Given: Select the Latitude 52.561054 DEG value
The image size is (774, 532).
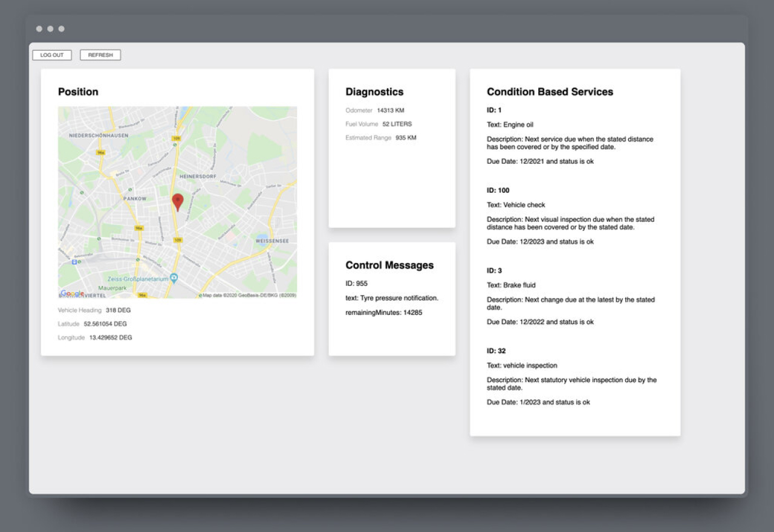Looking at the screenshot, I should click(105, 324).
